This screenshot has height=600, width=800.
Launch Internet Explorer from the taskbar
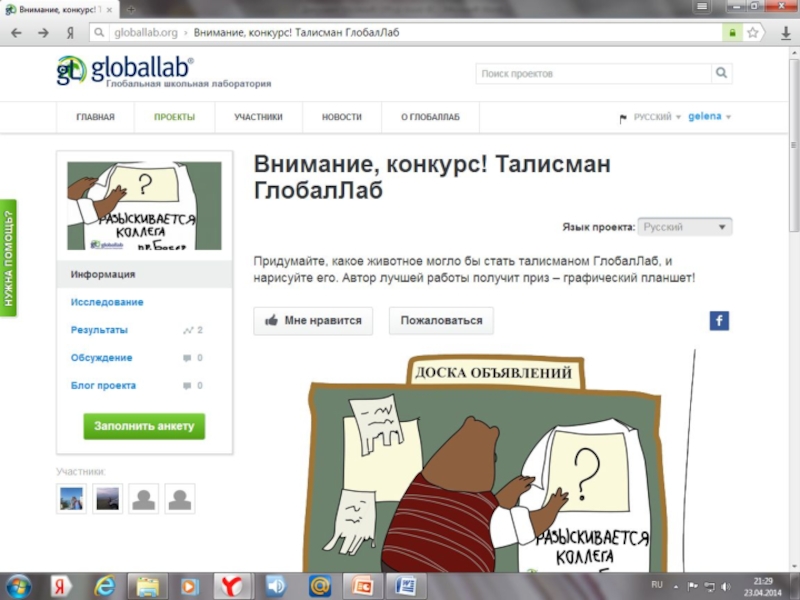(104, 587)
